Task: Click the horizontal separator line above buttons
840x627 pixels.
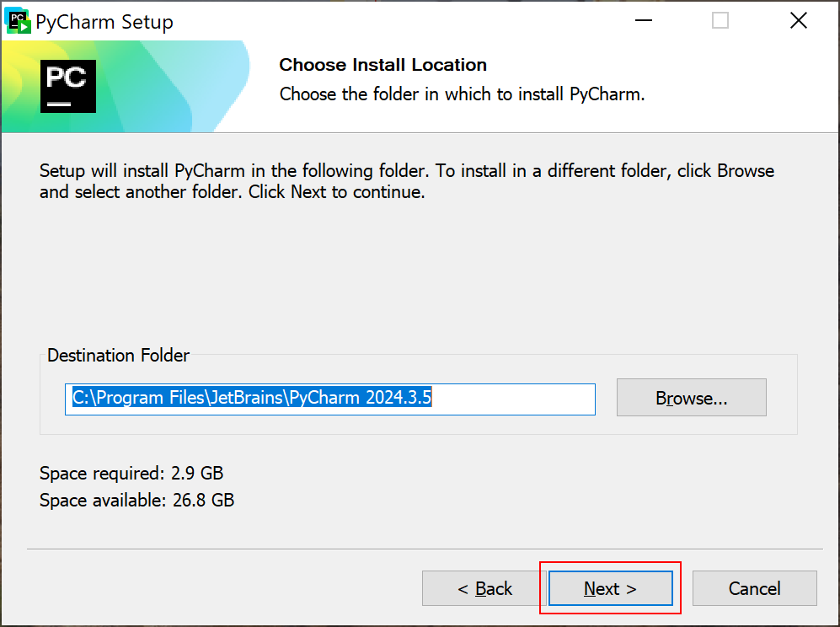Action: 420,549
